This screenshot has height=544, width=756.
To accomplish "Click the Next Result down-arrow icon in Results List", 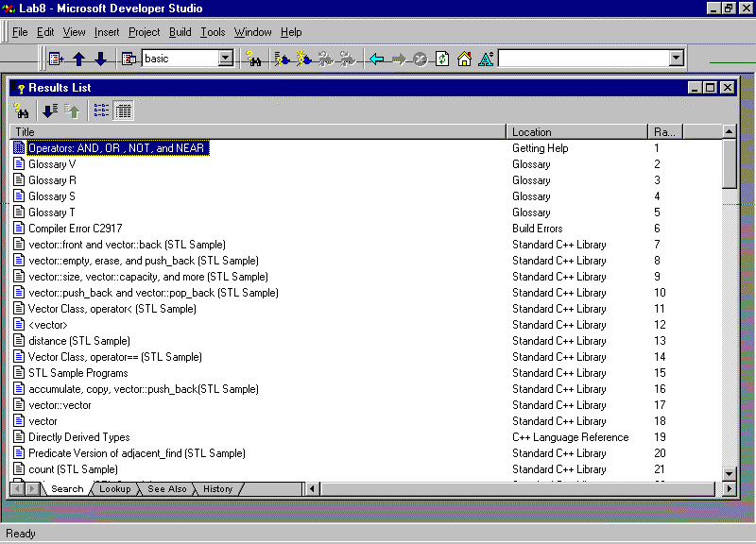I will (50, 110).
